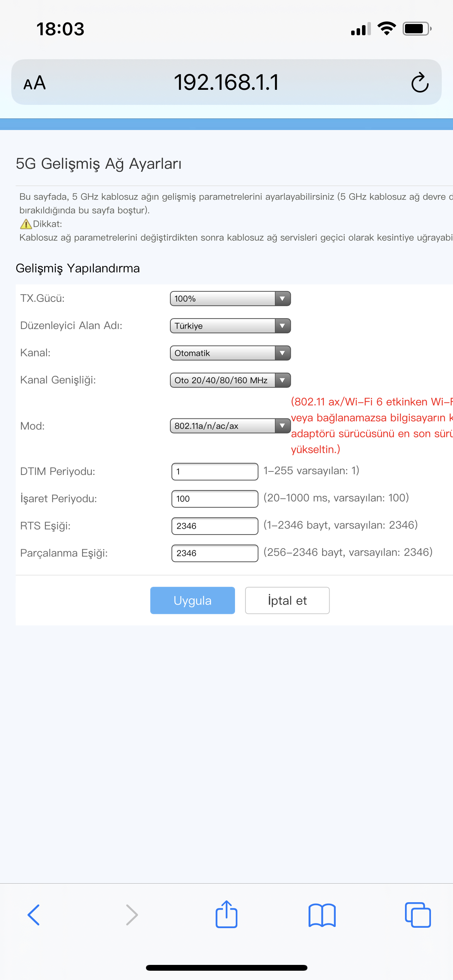The width and height of the screenshot is (453, 980).
Task: Open the TX.Gücü 100% dropdown
Action: (x=230, y=298)
